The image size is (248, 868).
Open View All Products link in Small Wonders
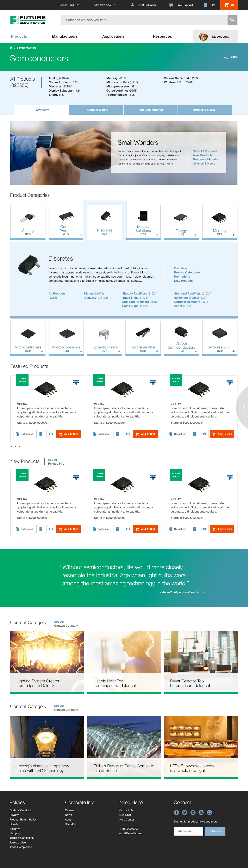click(205, 151)
